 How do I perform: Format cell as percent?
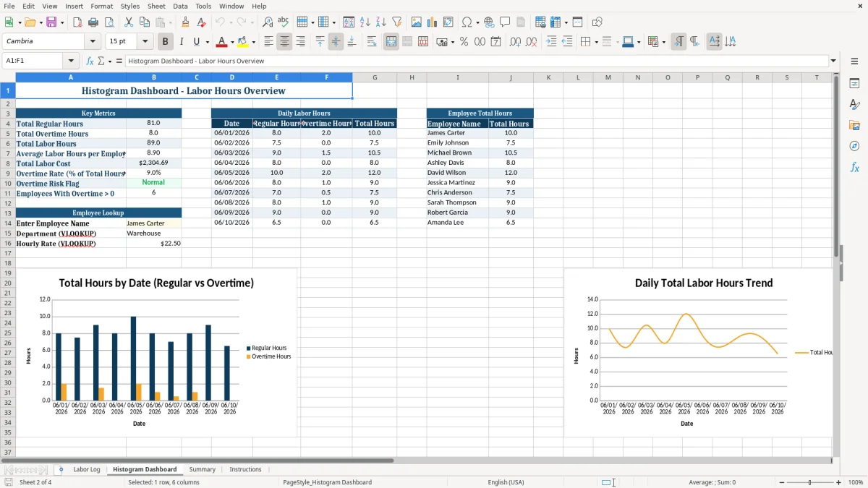coord(464,42)
